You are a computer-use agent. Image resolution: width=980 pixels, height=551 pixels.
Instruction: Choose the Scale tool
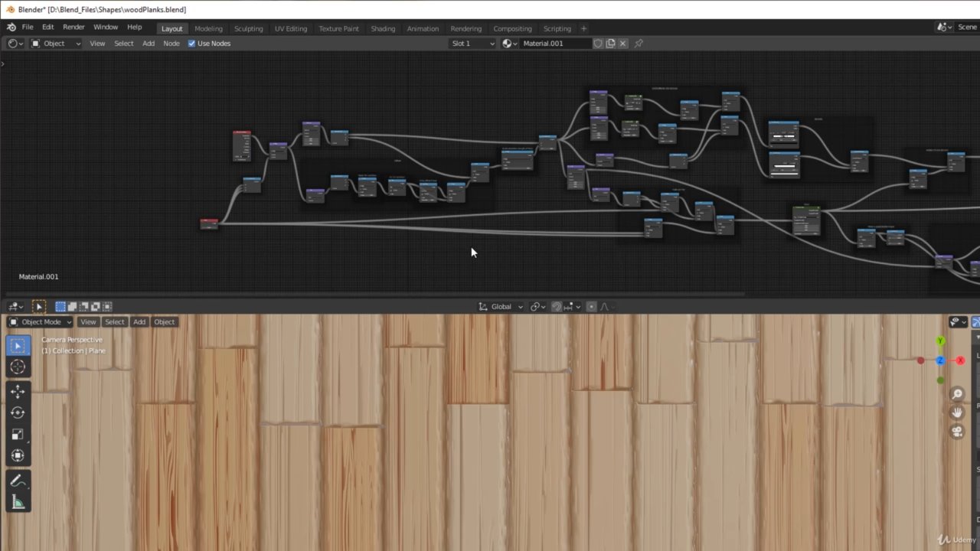coord(18,434)
